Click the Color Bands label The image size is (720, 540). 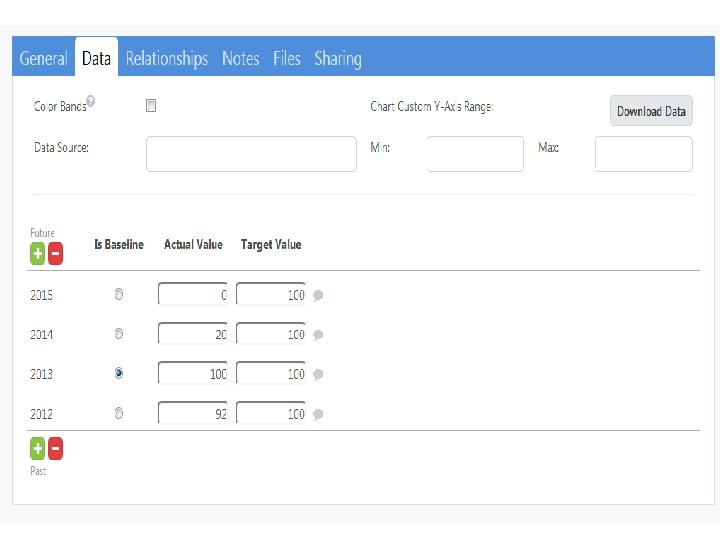coord(60,107)
